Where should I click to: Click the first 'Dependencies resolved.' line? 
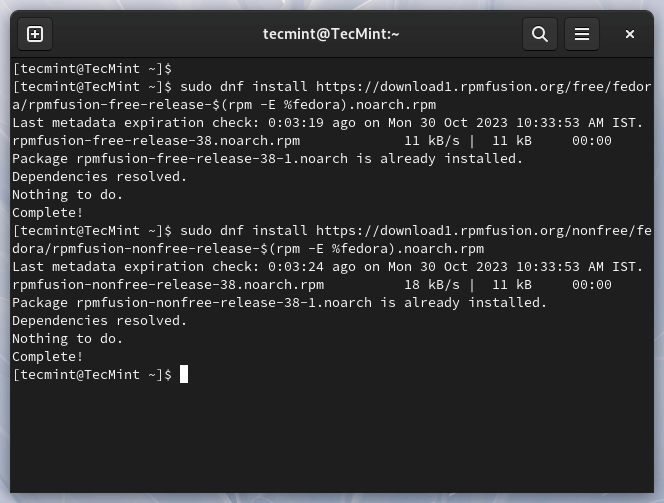coord(100,177)
